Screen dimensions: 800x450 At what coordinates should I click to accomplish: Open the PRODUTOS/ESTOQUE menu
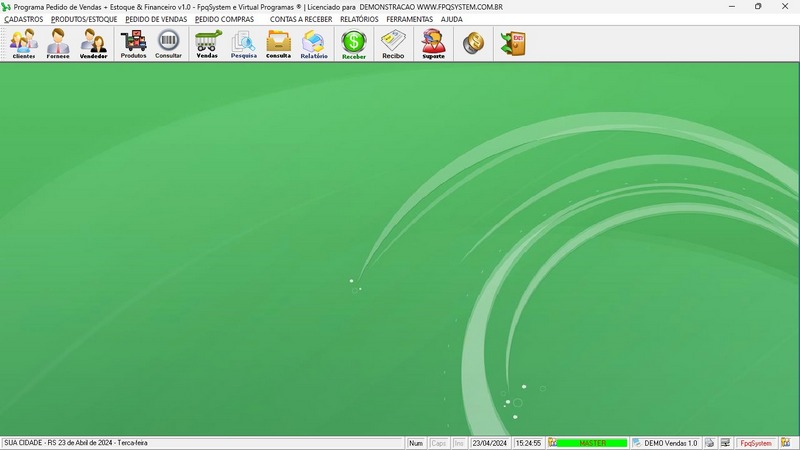click(84, 19)
